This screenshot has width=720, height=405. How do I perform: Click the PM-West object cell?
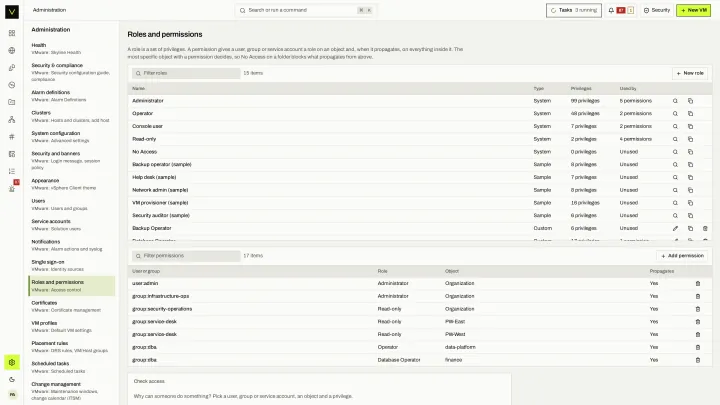pos(455,334)
